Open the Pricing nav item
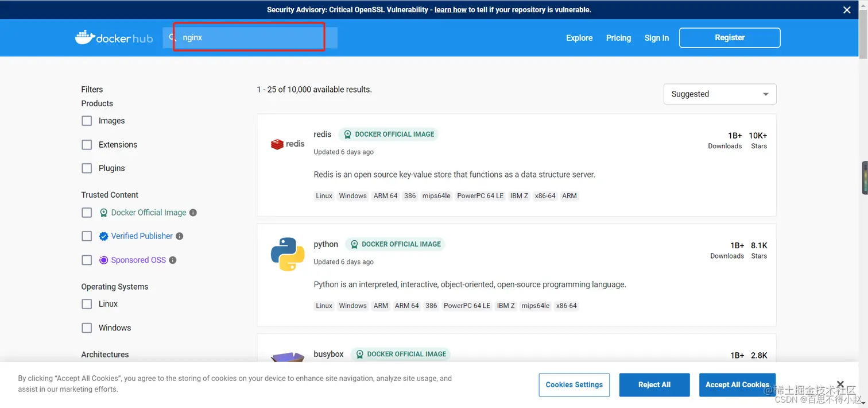Image resolution: width=868 pixels, height=408 pixels. (x=618, y=38)
